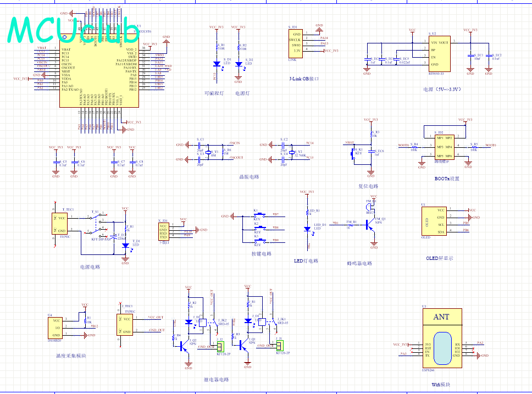Click the S_C5 0.1uf decoupling capacitor

[56, 163]
